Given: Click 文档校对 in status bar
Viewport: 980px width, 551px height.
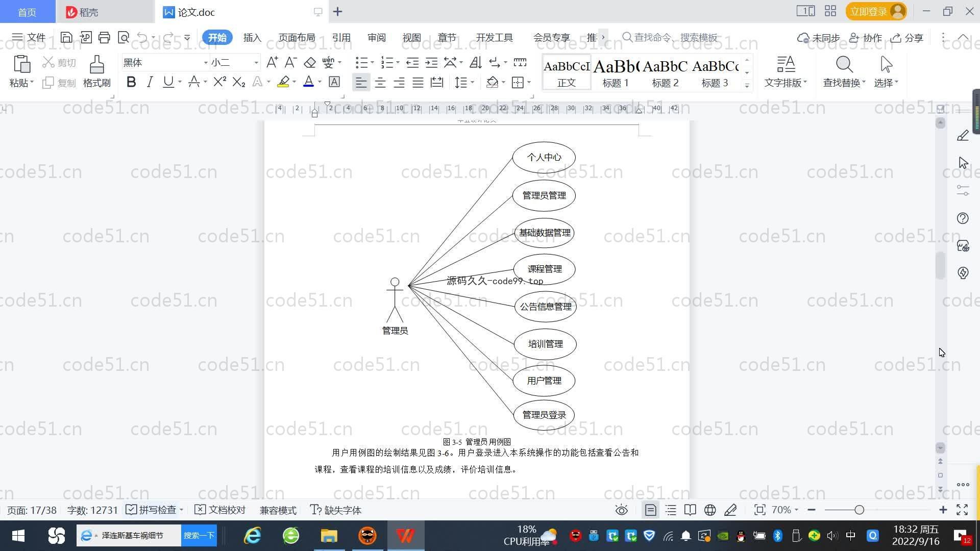Looking at the screenshot, I should point(220,510).
